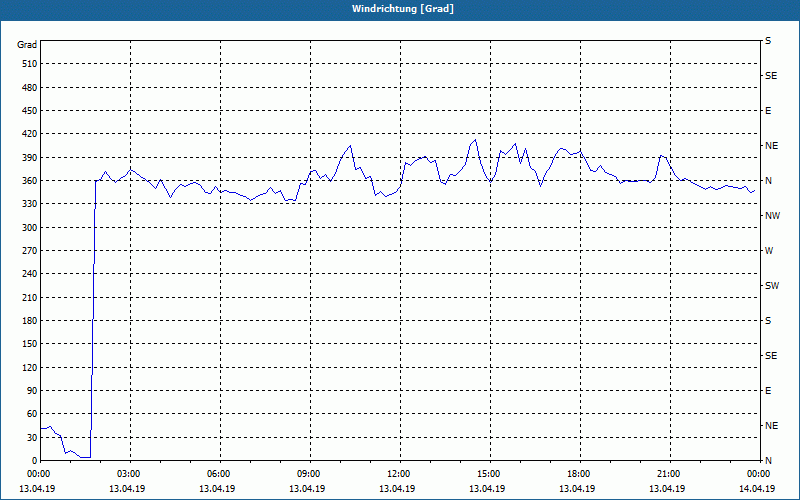Pick the 330 axis value
This screenshot has width=800, height=500.
coord(29,204)
